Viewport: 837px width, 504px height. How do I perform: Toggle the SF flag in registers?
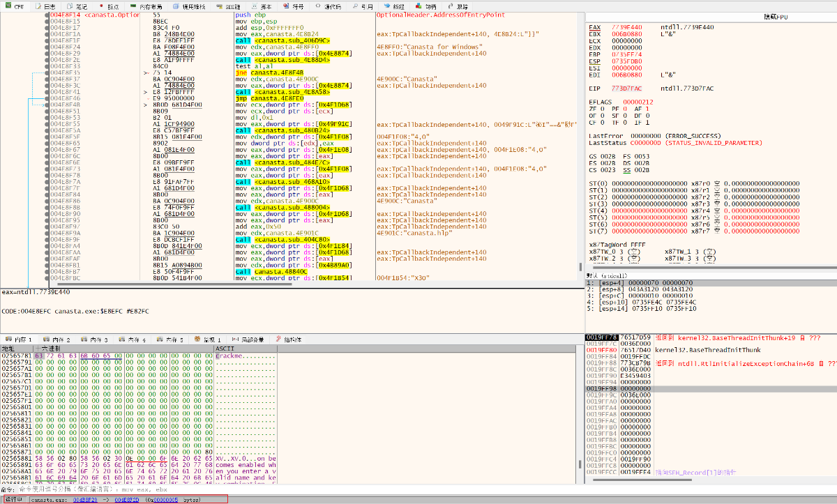coord(618,116)
